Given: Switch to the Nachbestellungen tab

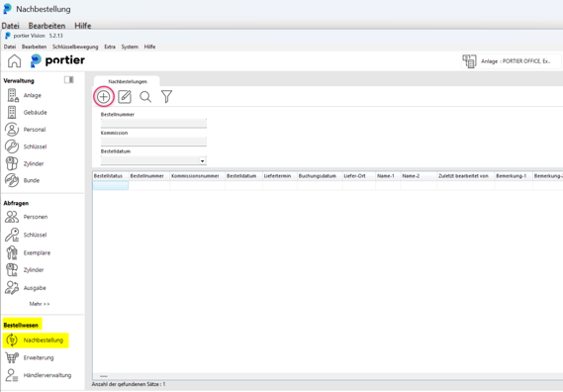Looking at the screenshot, I should click(x=128, y=81).
